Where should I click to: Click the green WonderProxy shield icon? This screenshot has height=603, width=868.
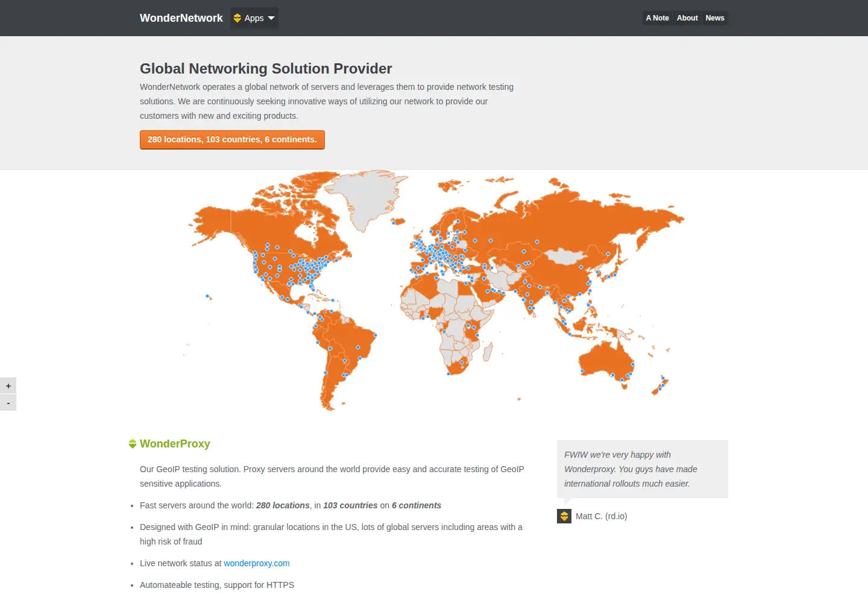(x=133, y=444)
